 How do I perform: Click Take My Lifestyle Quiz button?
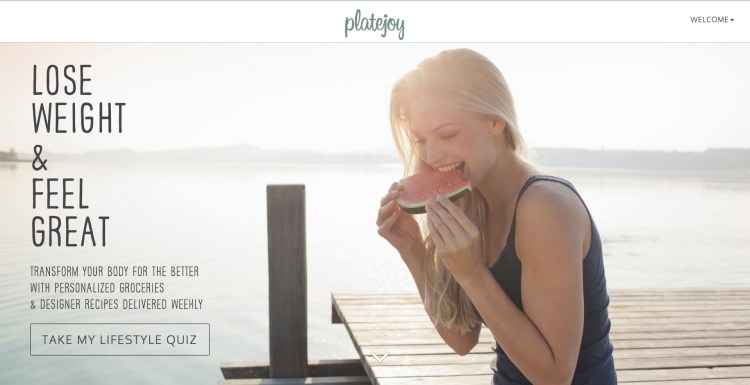pos(120,340)
